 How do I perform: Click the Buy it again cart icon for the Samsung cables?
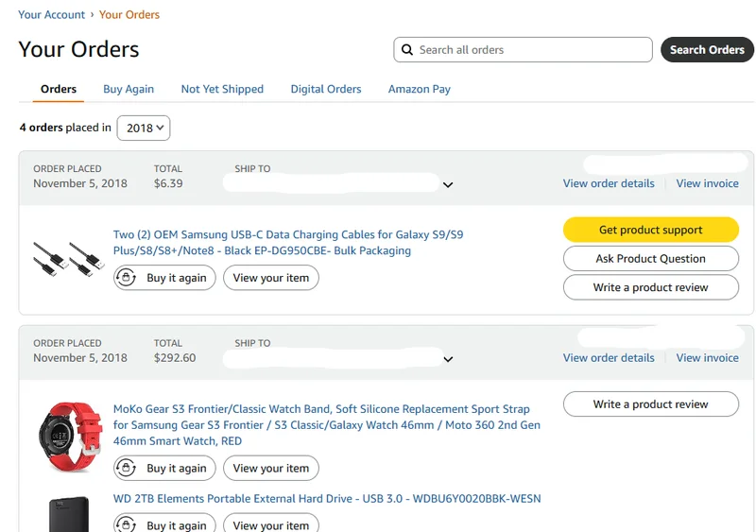tap(126, 278)
